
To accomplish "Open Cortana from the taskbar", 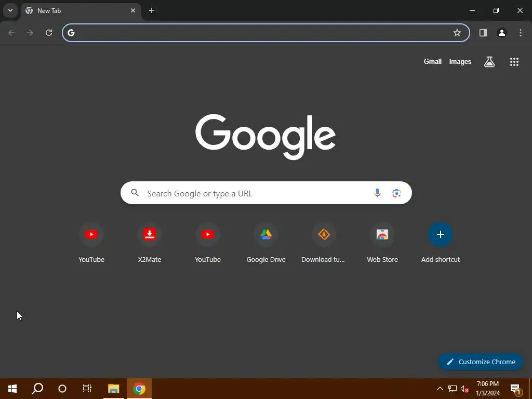I will coord(62,389).
